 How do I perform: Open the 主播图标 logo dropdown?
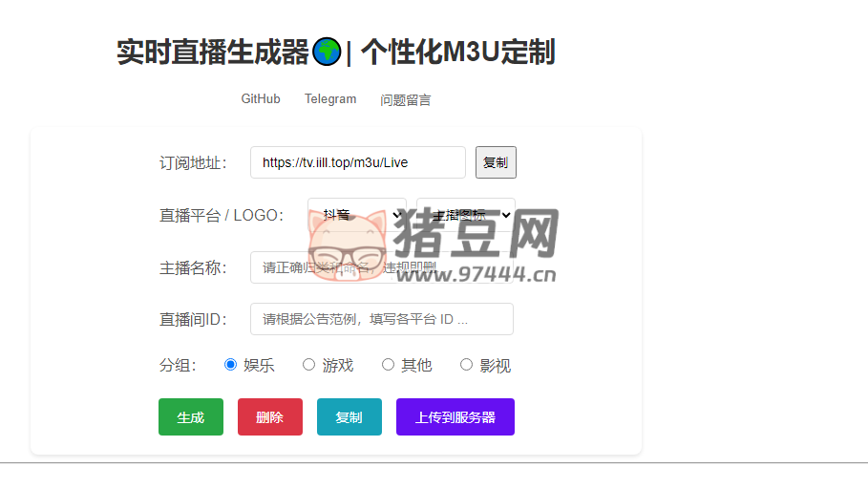466,215
